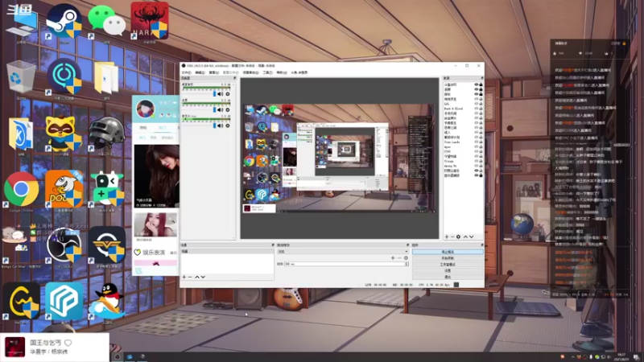Toggle visibility of the LOL source
This screenshot has width=644, height=362.
477,104
